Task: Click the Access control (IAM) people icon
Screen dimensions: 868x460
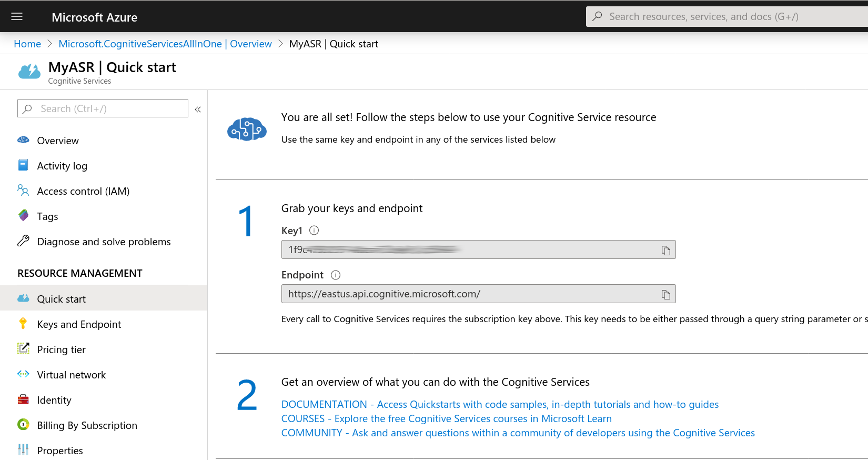Action: point(23,190)
